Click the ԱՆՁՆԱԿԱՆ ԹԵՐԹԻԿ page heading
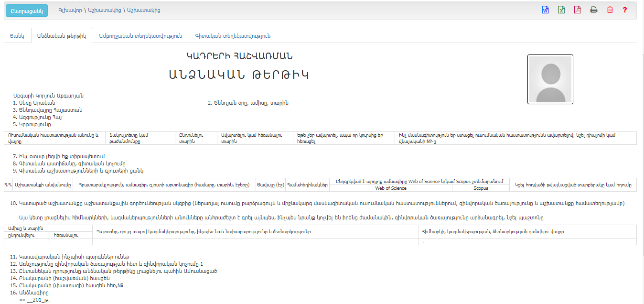The image size is (644, 304). point(238,75)
